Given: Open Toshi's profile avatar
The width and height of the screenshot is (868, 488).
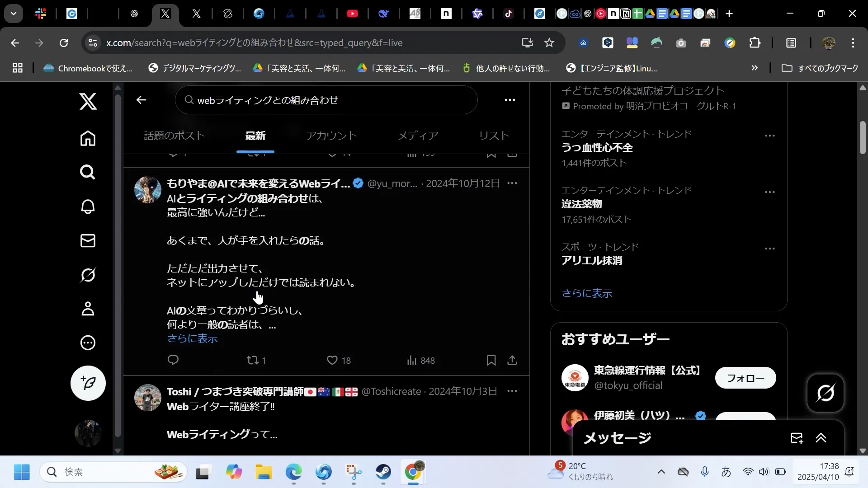Looking at the screenshot, I should 148,398.
